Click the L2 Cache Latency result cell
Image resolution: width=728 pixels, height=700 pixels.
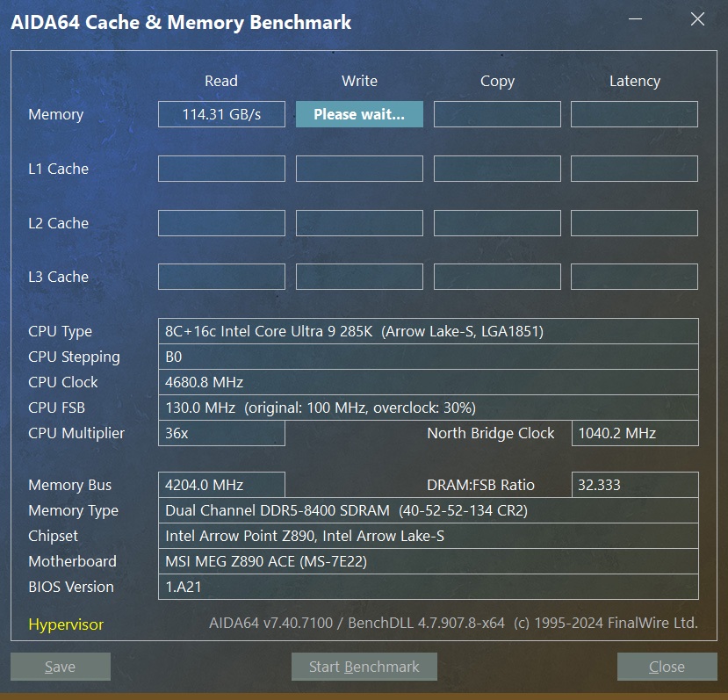[634, 223]
